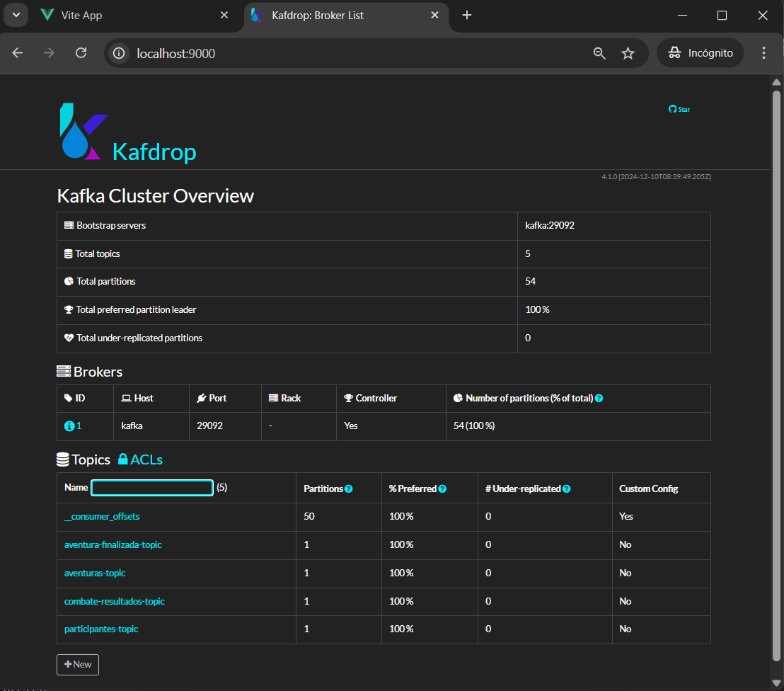Click the database icon beside Topics heading
This screenshot has height=691, width=784.
coord(63,459)
